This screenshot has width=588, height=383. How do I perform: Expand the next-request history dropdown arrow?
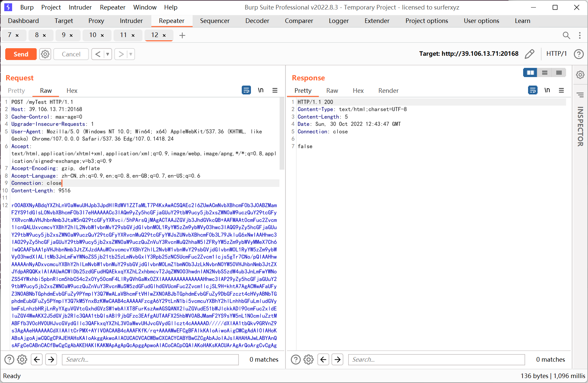[x=131, y=54]
